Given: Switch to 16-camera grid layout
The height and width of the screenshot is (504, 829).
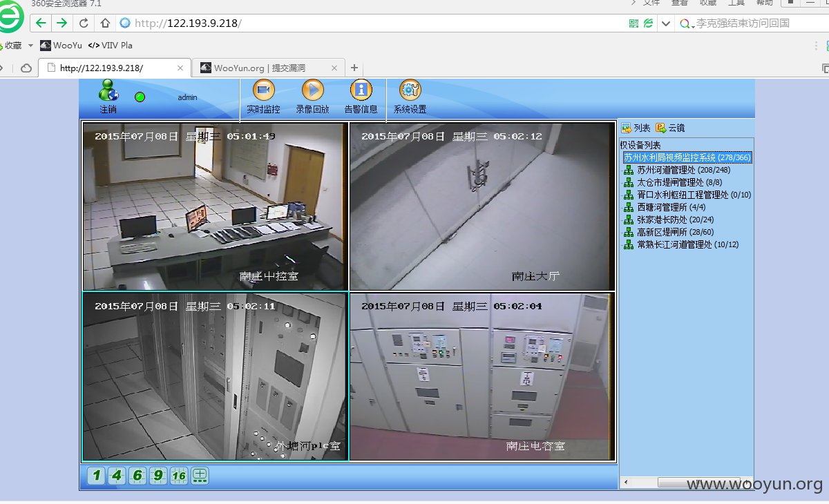Looking at the screenshot, I should click(x=179, y=475).
